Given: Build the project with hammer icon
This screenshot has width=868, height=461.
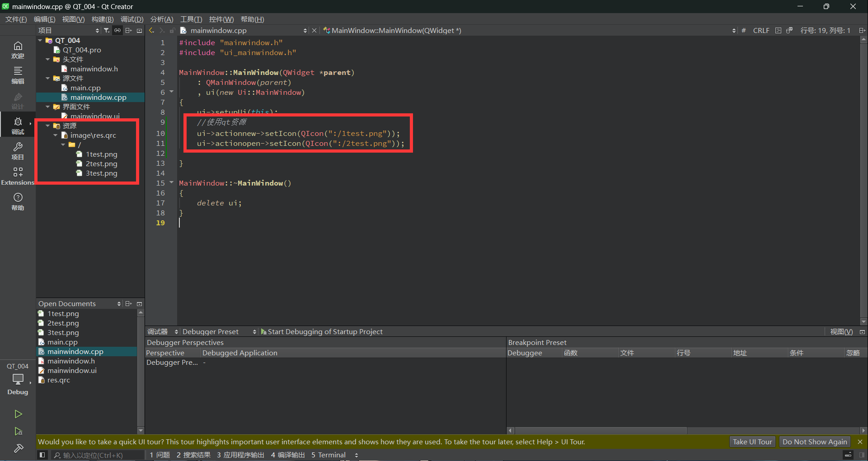Looking at the screenshot, I should tap(18, 448).
